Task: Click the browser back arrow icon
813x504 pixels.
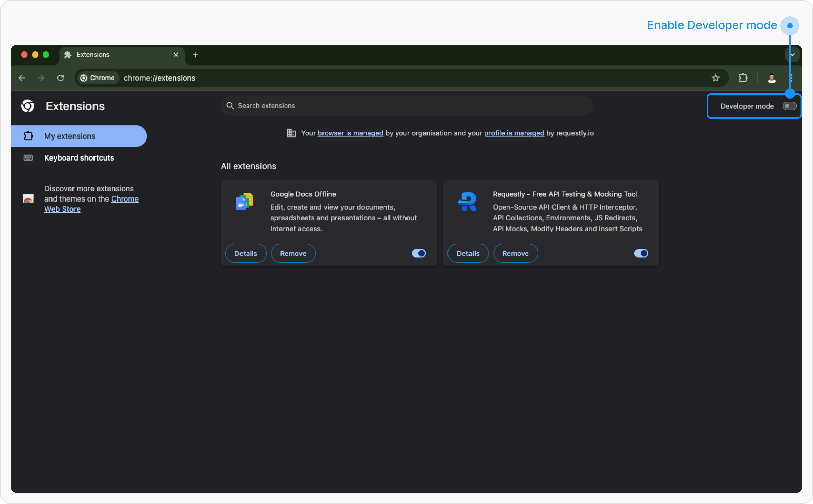Action: pyautogui.click(x=22, y=78)
